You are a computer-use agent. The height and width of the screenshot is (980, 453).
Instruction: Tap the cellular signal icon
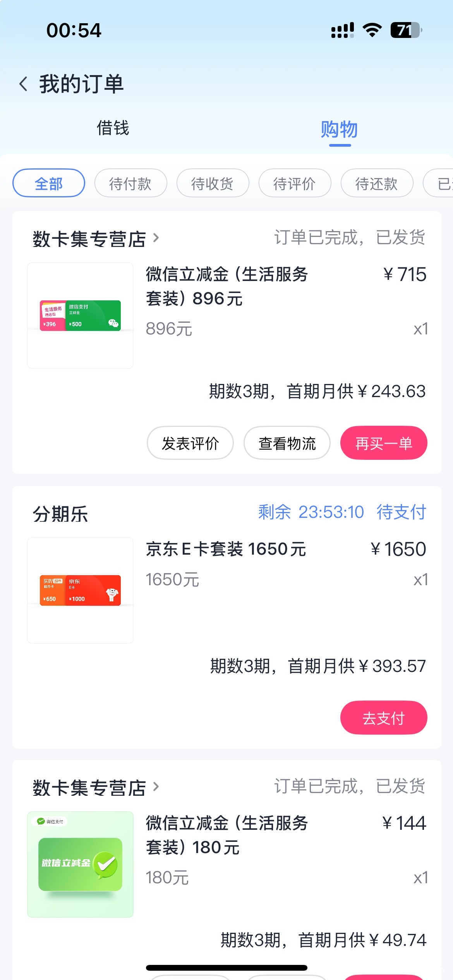coord(342,30)
